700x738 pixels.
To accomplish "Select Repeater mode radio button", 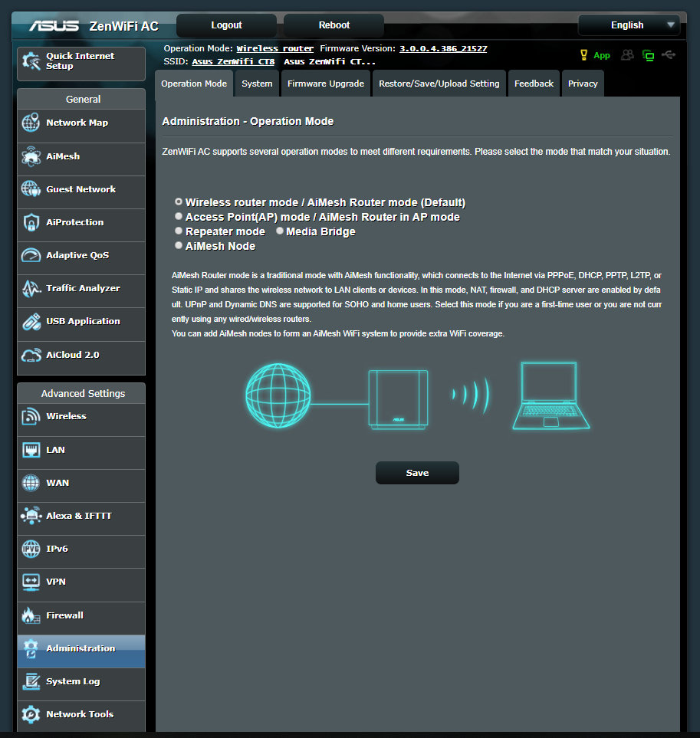I will click(179, 231).
